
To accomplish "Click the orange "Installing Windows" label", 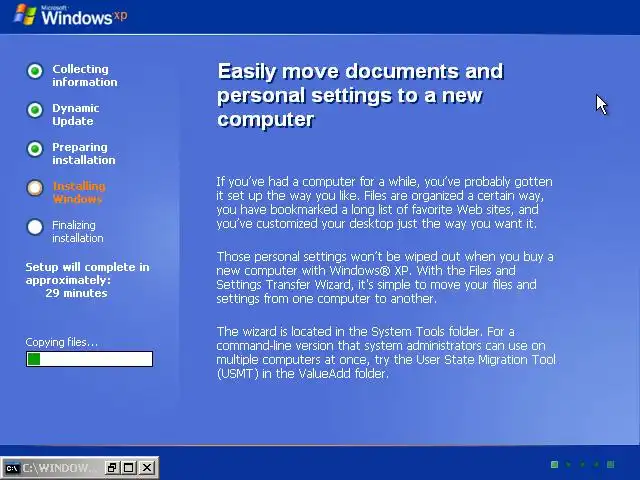I will (x=79, y=193).
